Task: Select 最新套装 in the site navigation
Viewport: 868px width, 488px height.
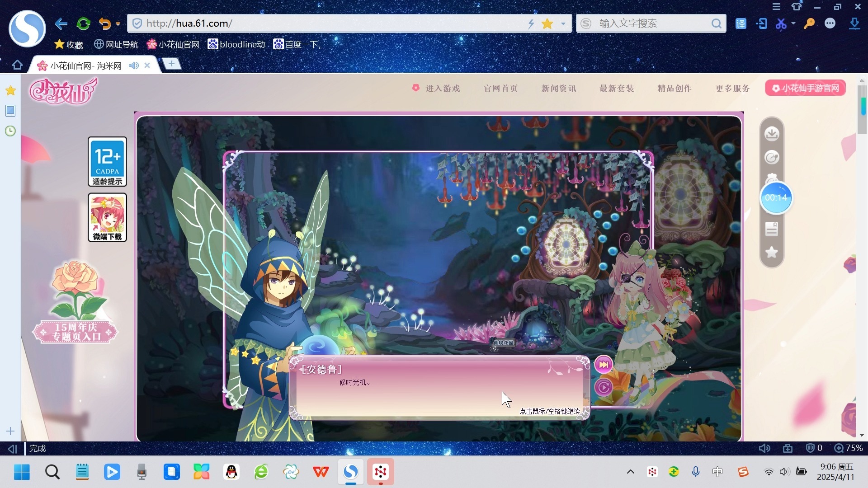Action: (x=617, y=88)
